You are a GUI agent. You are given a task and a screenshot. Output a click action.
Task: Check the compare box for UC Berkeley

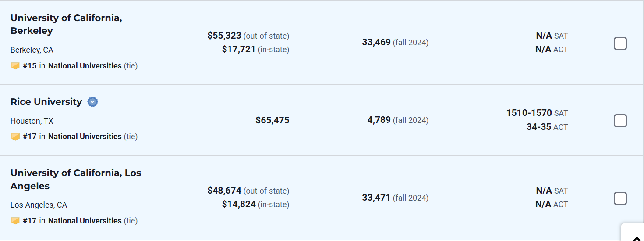620,43
